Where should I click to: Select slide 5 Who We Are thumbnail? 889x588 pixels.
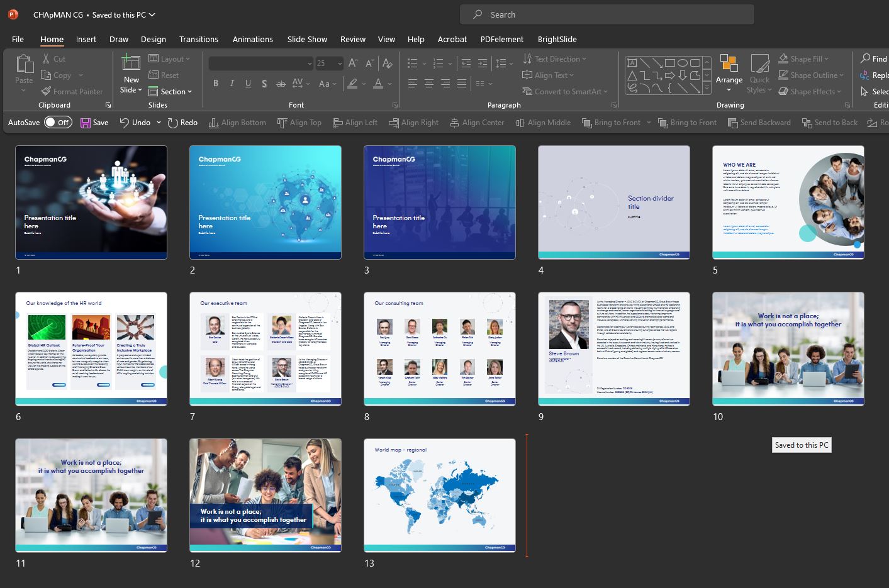click(788, 202)
